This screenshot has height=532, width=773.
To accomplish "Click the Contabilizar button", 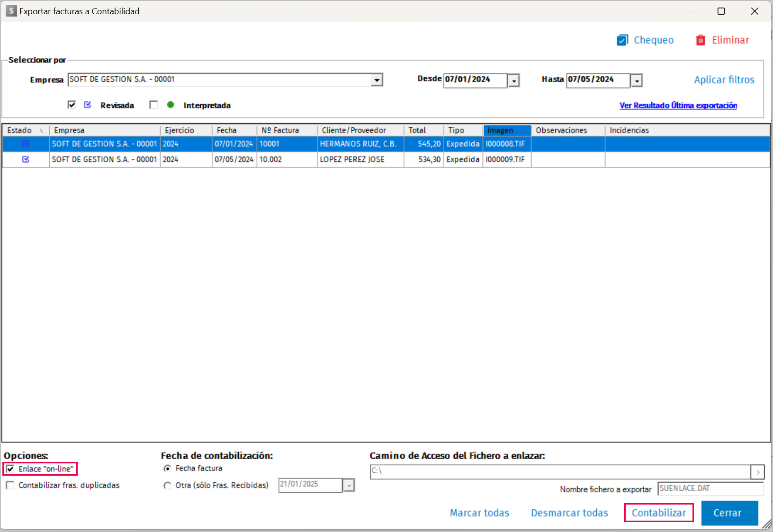I will pyautogui.click(x=659, y=513).
